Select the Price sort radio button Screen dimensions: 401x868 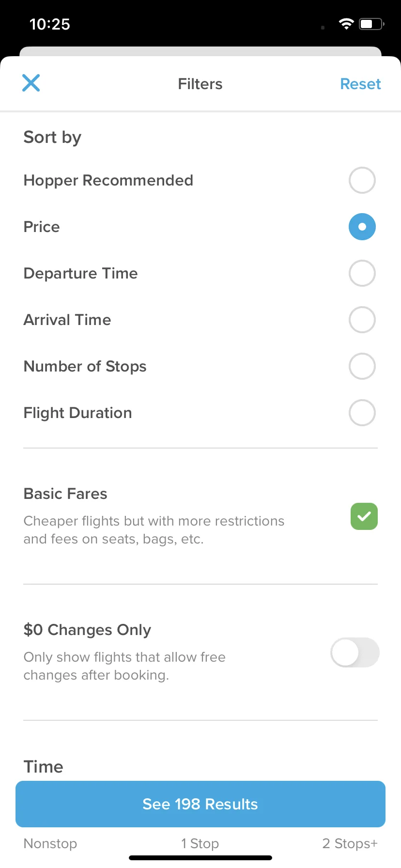(362, 227)
